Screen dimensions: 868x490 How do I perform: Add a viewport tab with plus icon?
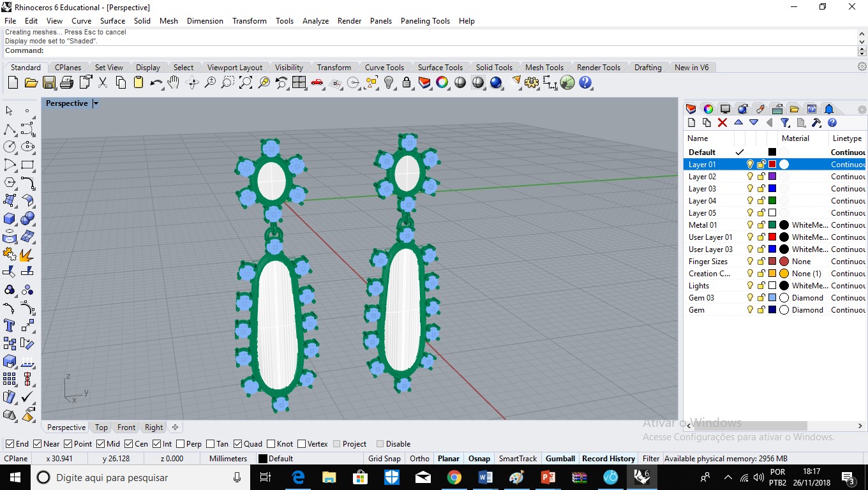click(175, 427)
